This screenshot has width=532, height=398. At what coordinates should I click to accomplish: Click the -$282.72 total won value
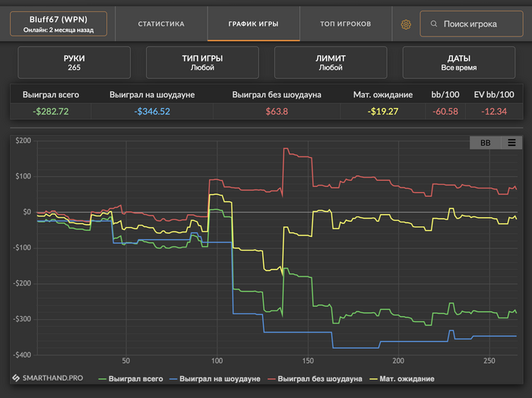[51, 112]
